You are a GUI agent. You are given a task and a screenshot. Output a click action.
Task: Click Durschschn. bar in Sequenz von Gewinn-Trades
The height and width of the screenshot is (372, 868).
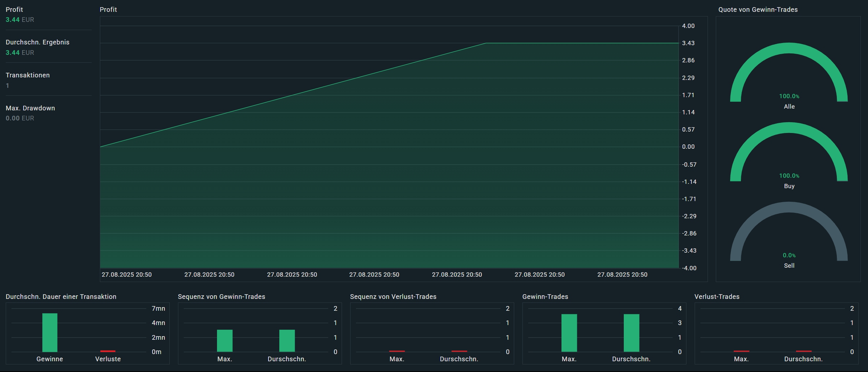(x=287, y=340)
